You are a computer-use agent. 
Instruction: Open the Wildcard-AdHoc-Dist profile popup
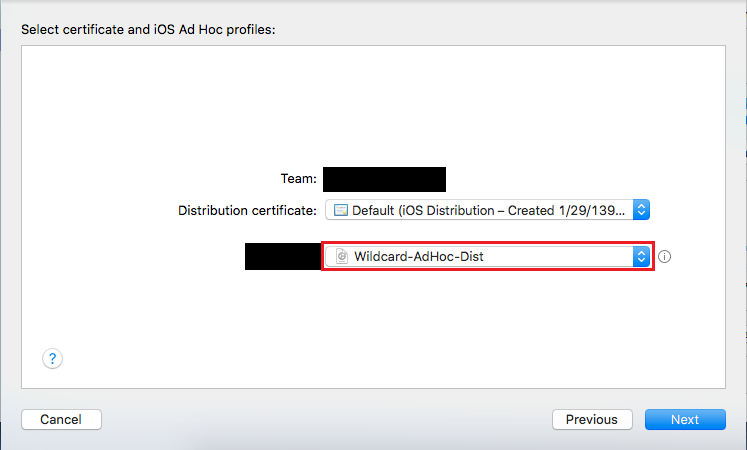[x=487, y=257]
